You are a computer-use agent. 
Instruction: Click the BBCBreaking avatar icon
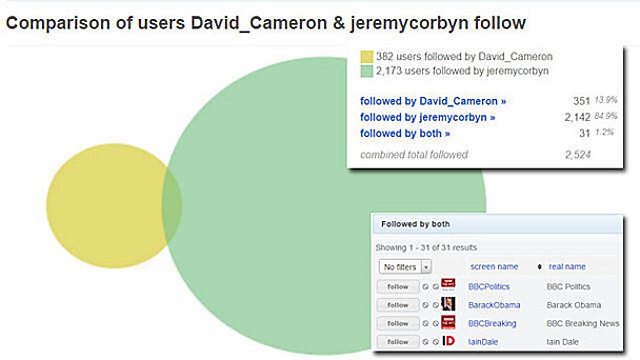click(x=448, y=322)
